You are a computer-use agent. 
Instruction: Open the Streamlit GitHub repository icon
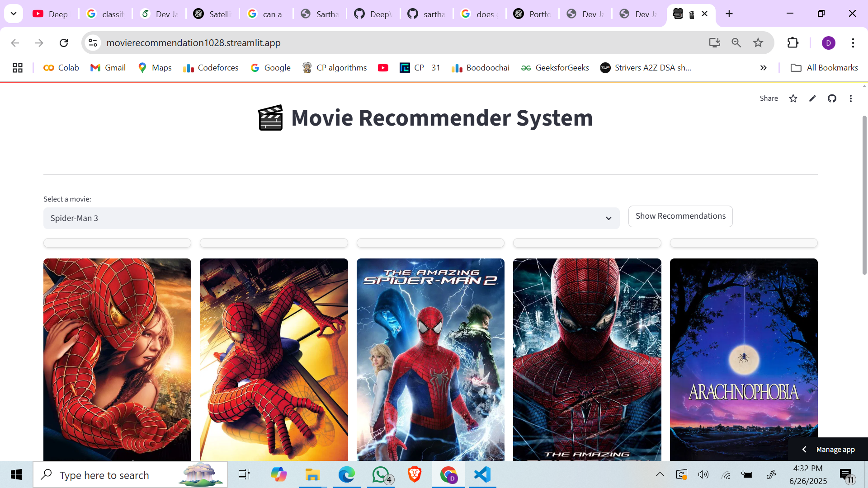pyautogui.click(x=832, y=99)
